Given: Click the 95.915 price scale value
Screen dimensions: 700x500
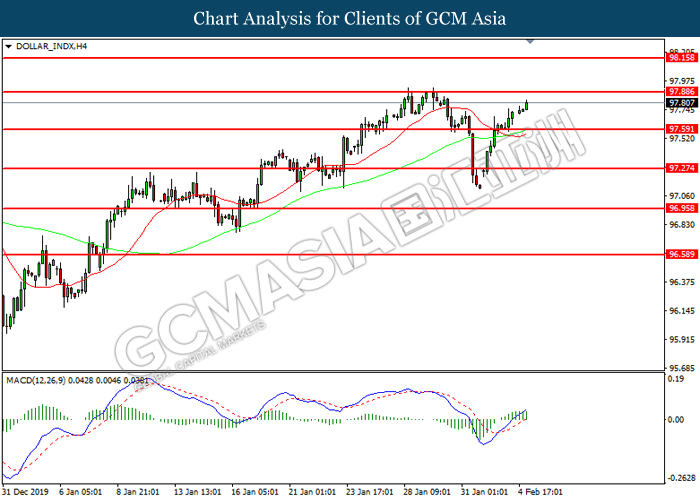Looking at the screenshot, I should click(682, 340).
